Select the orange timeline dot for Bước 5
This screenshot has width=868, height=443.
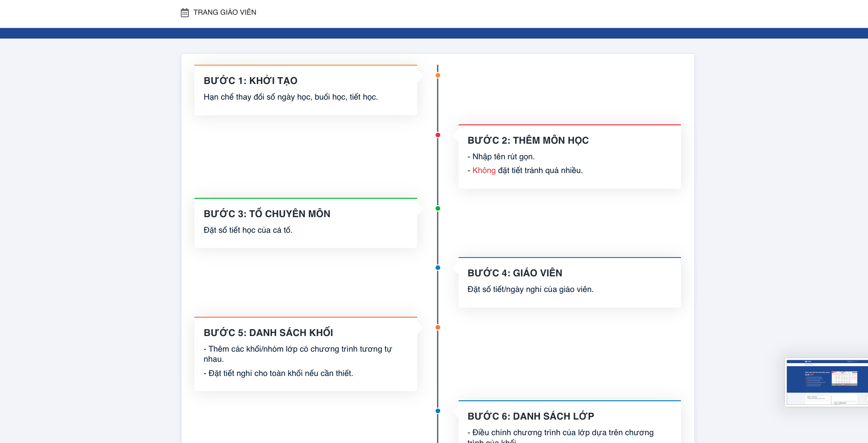click(438, 327)
